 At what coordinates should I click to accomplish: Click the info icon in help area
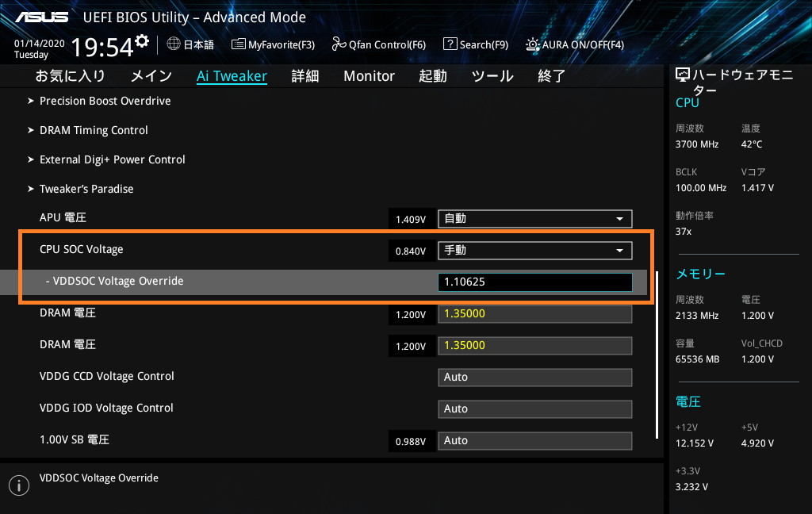point(19,485)
